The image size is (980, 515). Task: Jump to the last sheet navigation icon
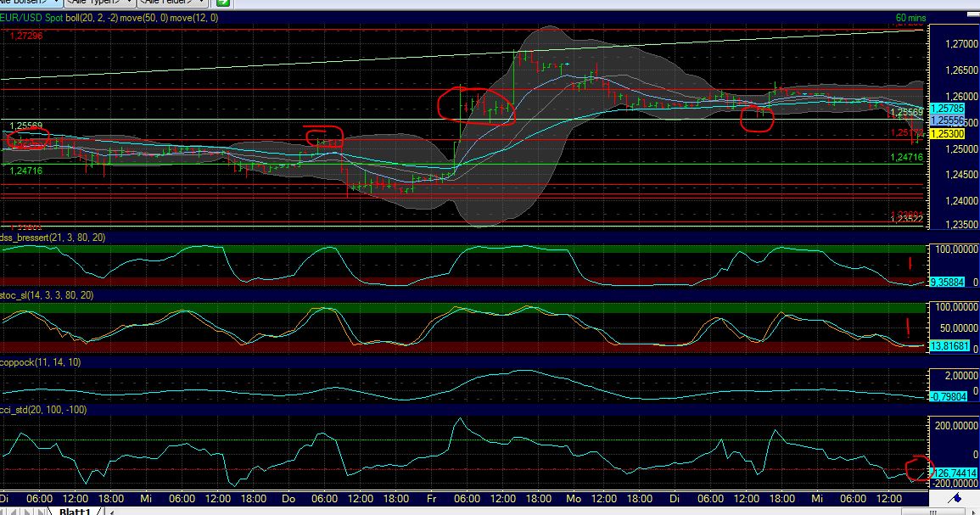tap(39, 509)
